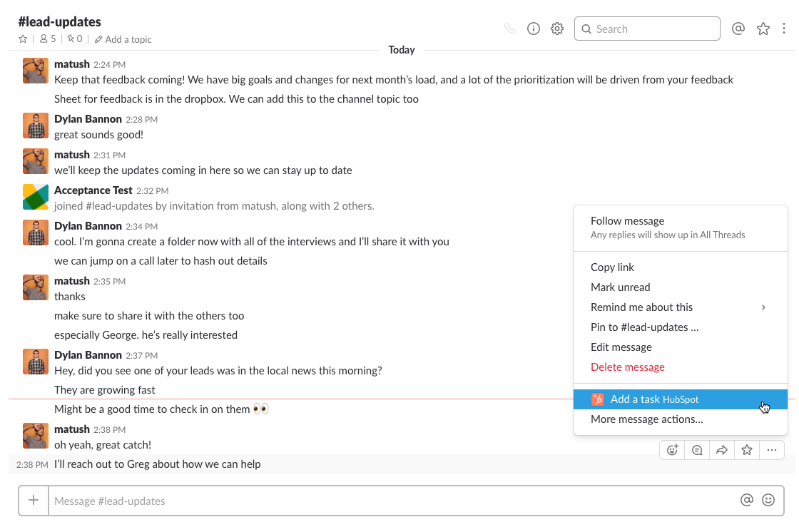This screenshot has width=799, height=532.
Task: Start a thread from message toolbar
Action: (697, 450)
